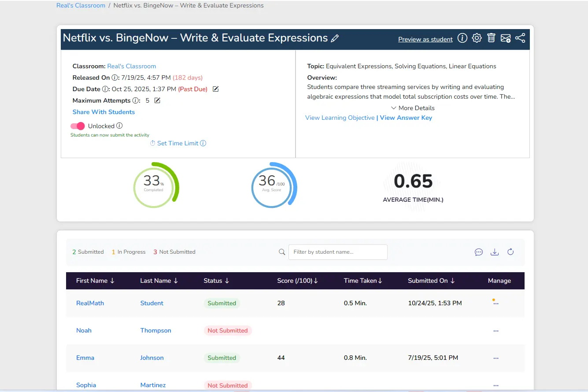The height and width of the screenshot is (392, 588).
Task: Click the filter by student name field
Action: click(x=338, y=252)
